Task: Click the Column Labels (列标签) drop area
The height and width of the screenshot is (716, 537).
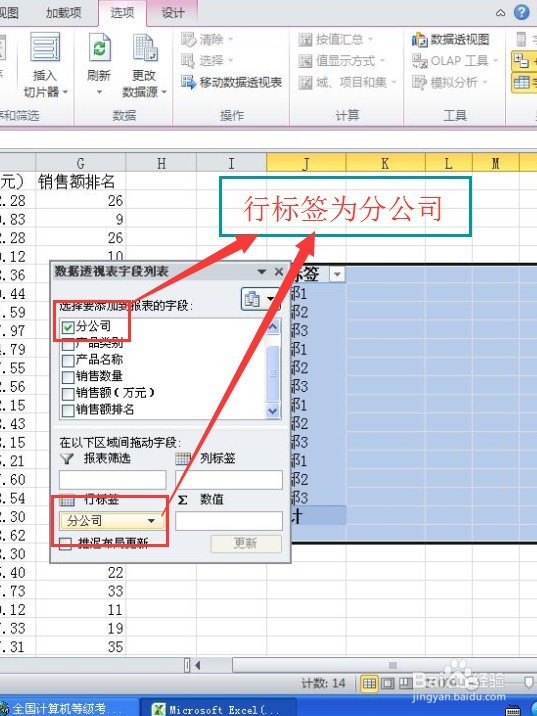Action: click(229, 480)
